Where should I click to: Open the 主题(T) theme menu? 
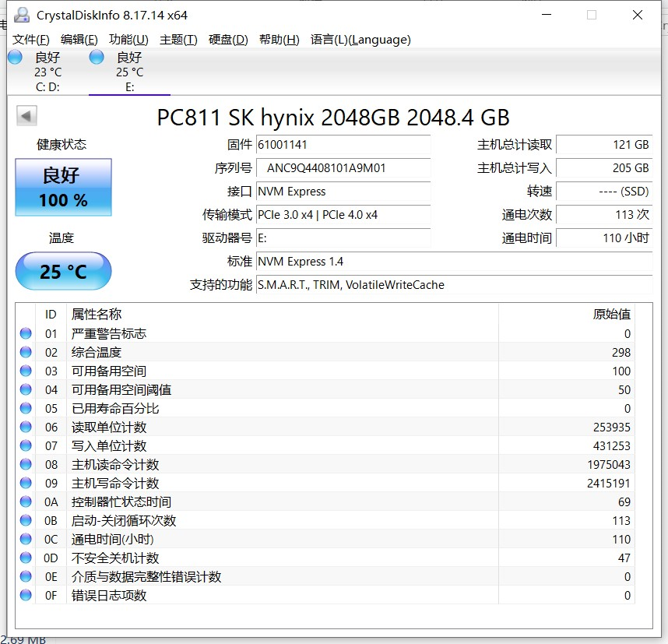178,40
